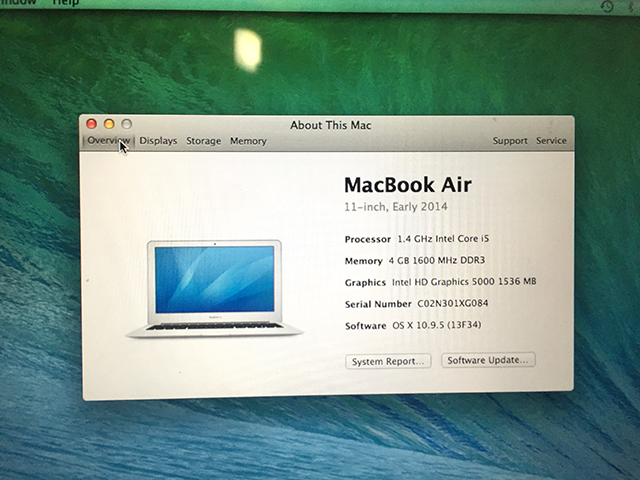The image size is (640, 480).
Task: Click the 'Graphics' label
Action: (365, 282)
